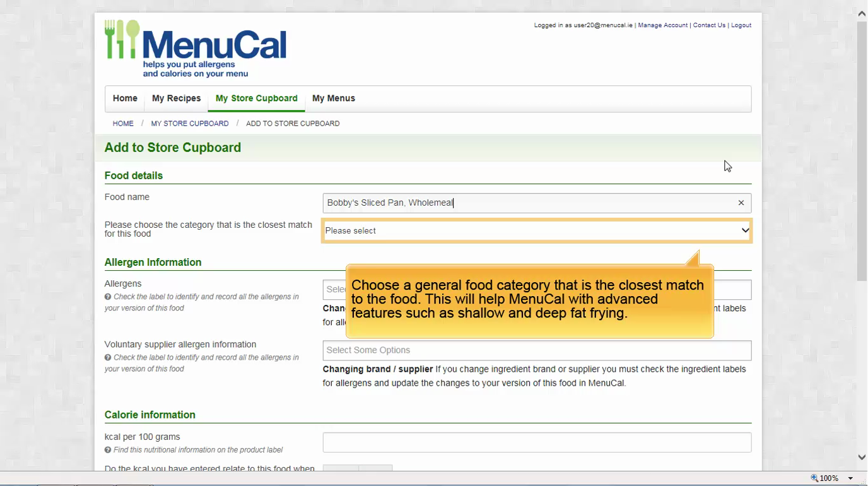
Task: Open the My Recipes tab
Action: [177, 98]
